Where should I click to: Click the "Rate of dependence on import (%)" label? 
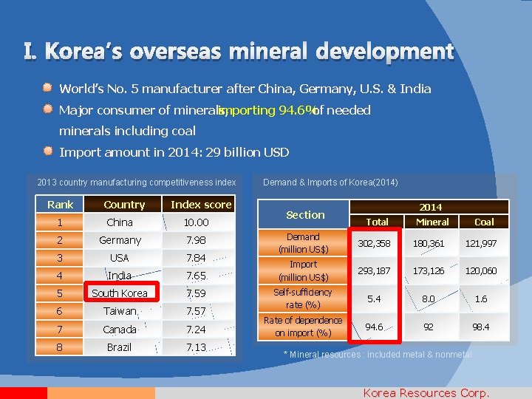pos(304,327)
